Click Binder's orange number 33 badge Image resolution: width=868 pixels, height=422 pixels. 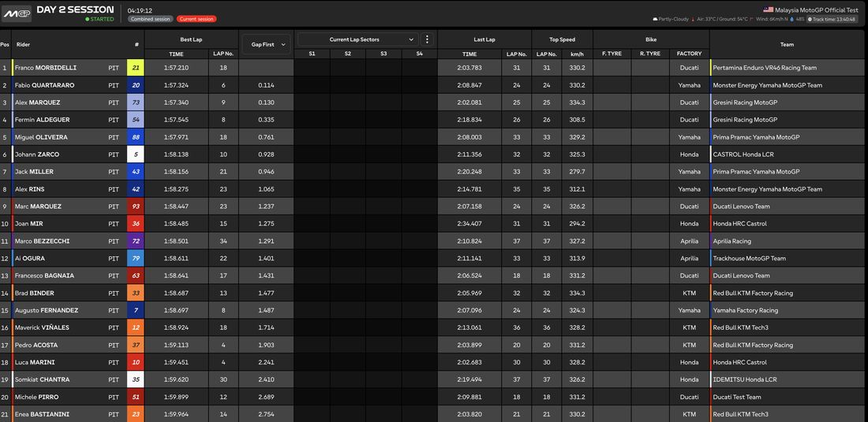[136, 293]
